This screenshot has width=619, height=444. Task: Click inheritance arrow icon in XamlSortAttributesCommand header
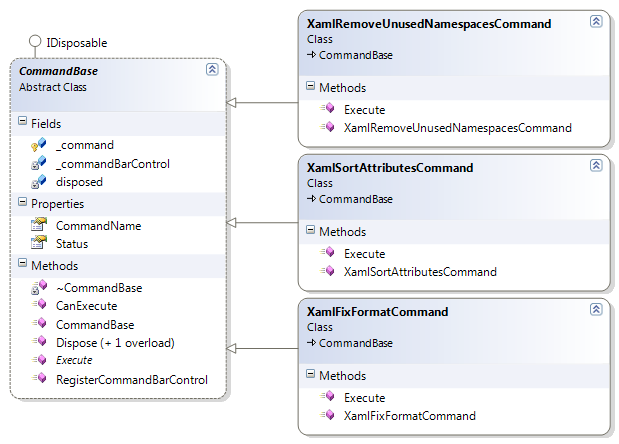(311, 199)
